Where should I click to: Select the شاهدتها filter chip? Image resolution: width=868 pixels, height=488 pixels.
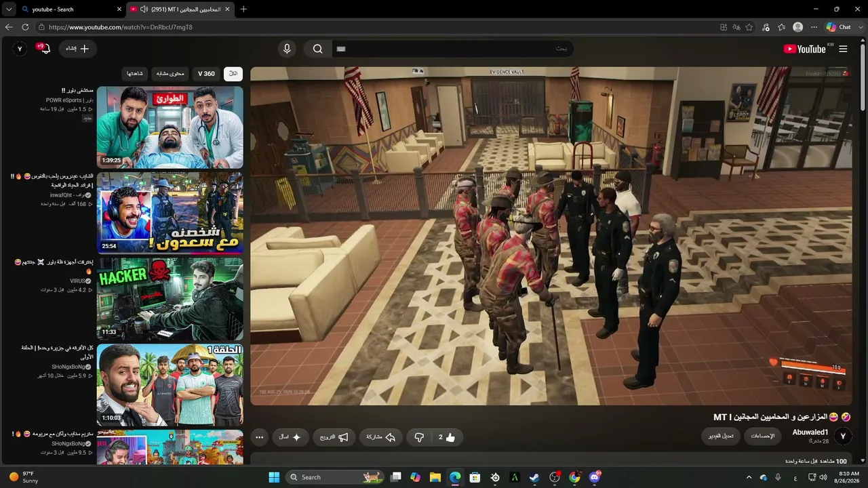[135, 73]
